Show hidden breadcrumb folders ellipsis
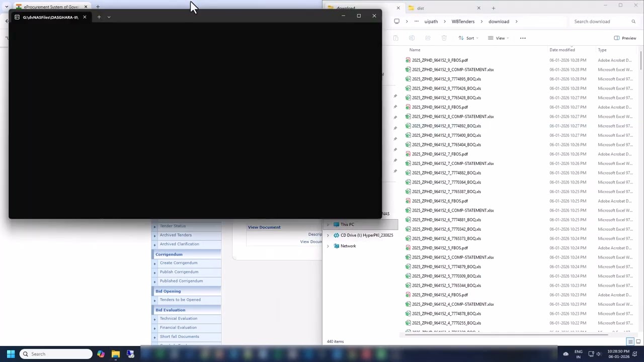 pyautogui.click(x=416, y=22)
